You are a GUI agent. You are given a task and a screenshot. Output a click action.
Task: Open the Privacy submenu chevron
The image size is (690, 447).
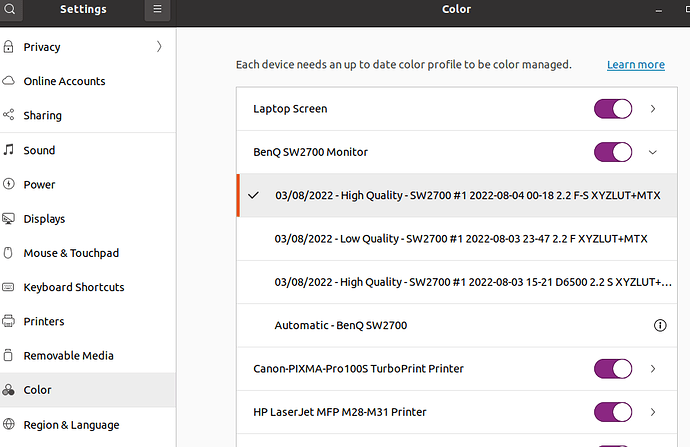click(x=159, y=47)
